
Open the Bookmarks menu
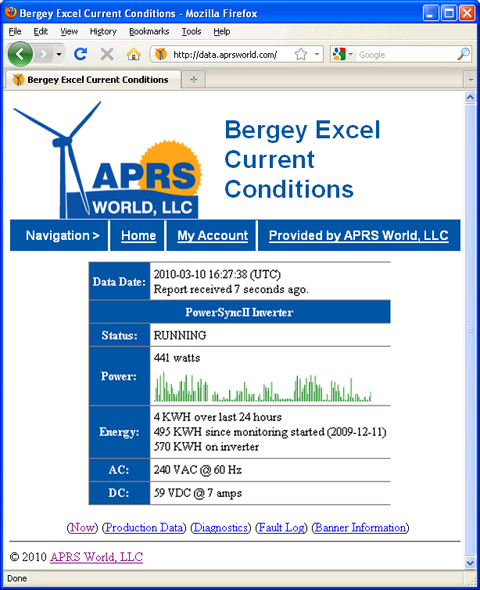(149, 32)
